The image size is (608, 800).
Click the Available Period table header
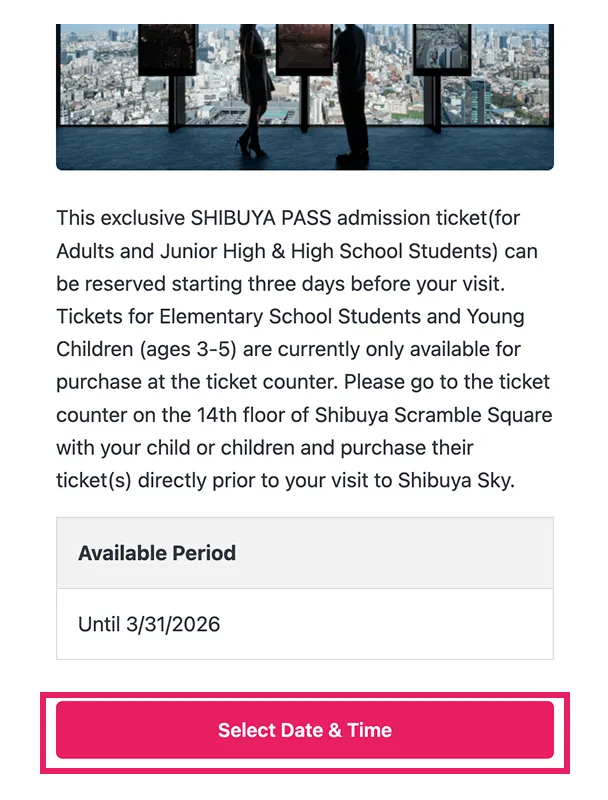point(157,553)
